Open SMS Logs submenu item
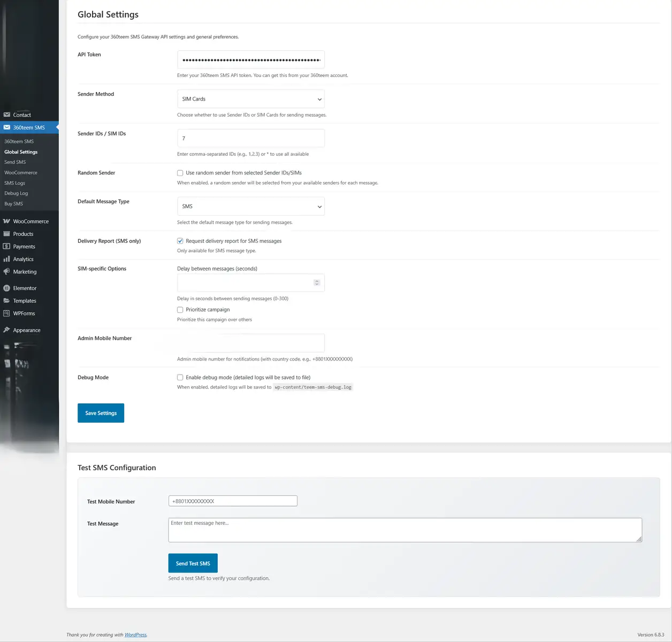The width and height of the screenshot is (672, 642). coord(15,183)
